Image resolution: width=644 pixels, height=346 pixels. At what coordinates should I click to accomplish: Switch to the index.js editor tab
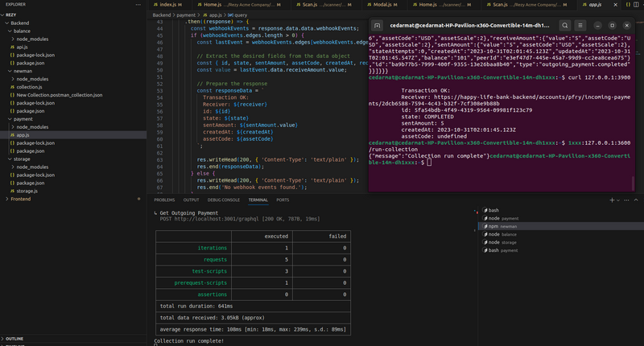(x=168, y=5)
